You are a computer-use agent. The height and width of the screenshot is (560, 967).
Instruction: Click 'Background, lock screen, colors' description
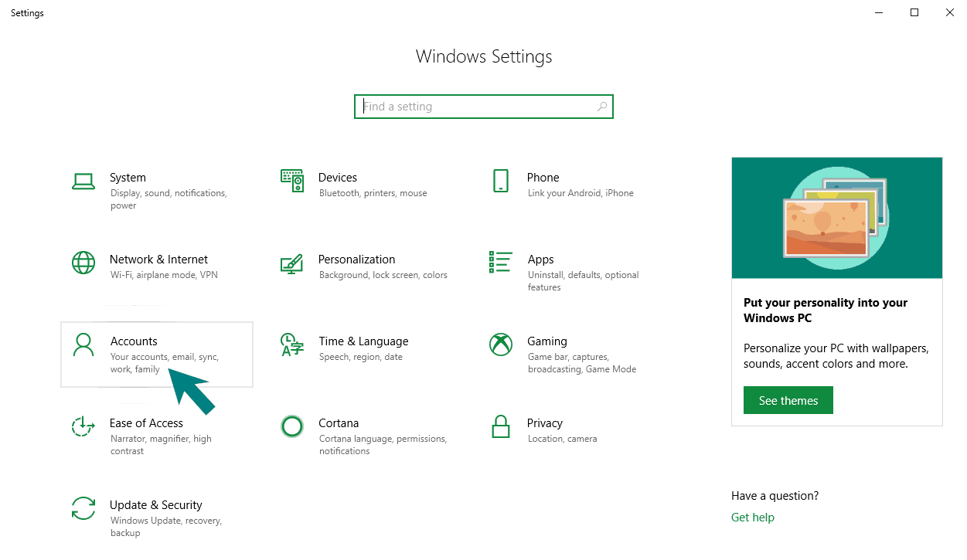point(383,275)
